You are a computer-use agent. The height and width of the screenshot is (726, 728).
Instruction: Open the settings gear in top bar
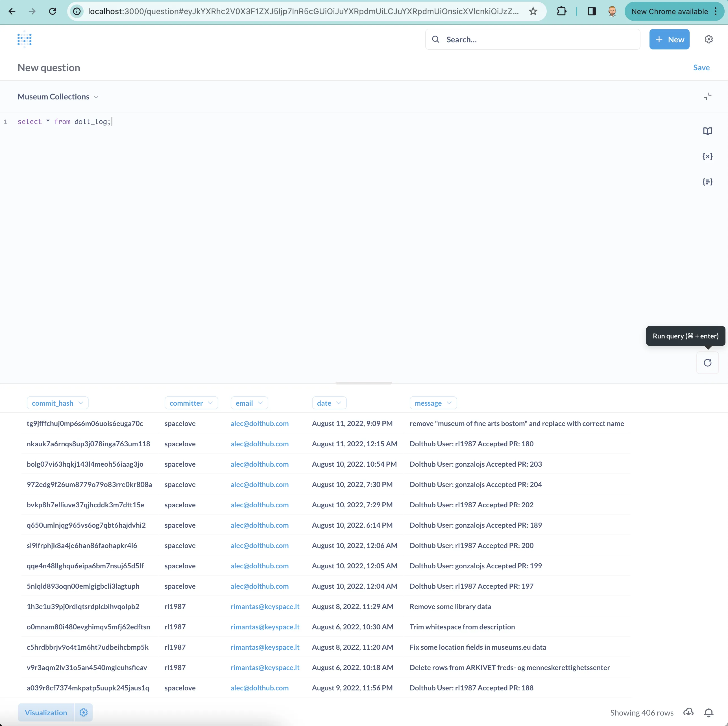pyautogui.click(x=709, y=39)
